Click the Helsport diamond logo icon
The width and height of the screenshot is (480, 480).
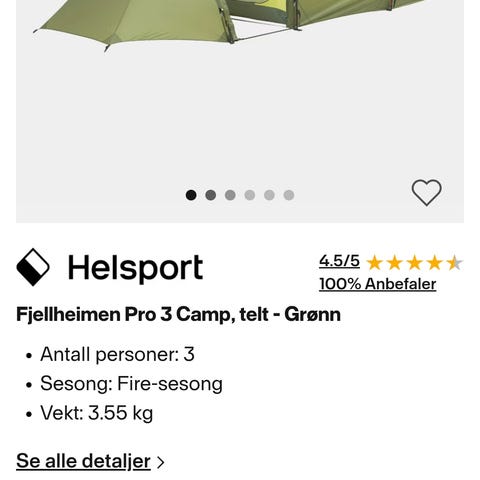(33, 267)
